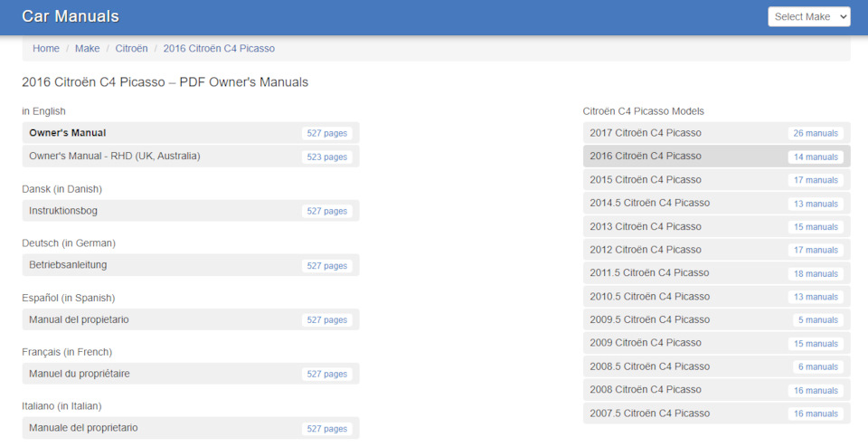This screenshot has width=868, height=447.
Task: Select 2010.5 Citroën C4 Picasso model
Action: coord(717,296)
